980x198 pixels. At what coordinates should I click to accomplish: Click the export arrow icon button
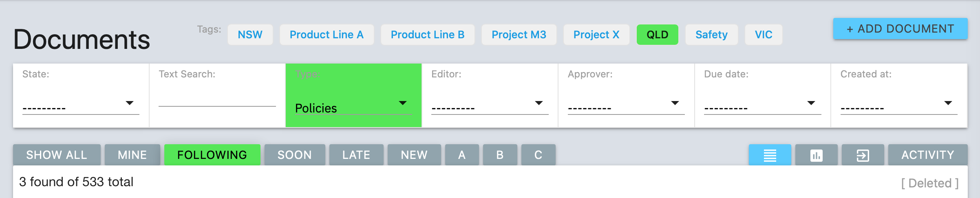pos(863,155)
